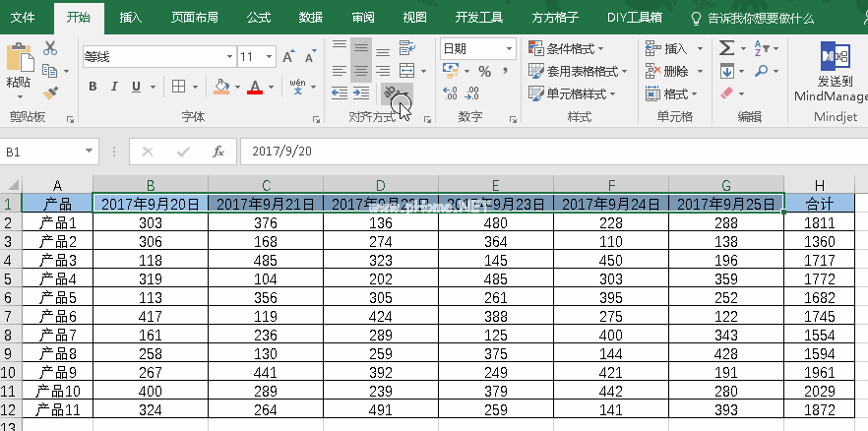Click the Wrap Text icon

(405, 49)
